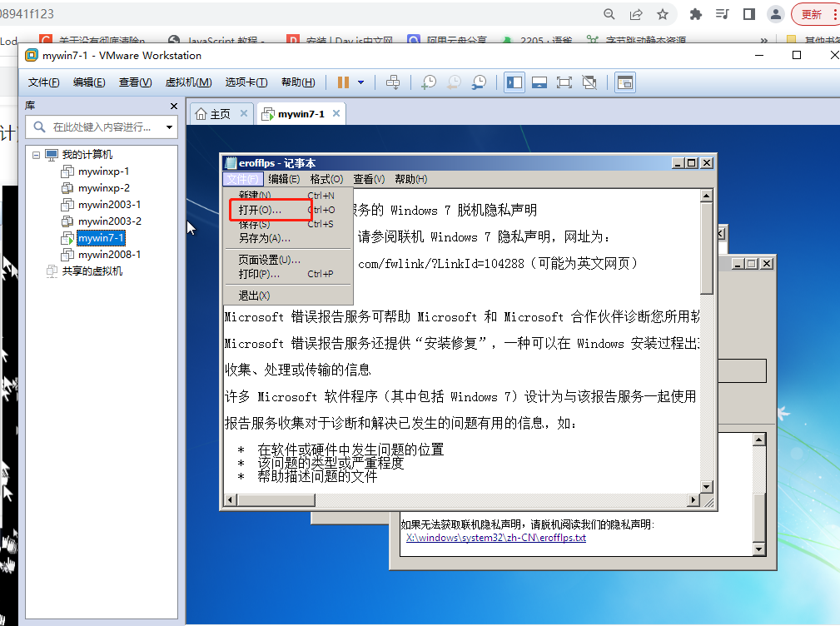The width and height of the screenshot is (840, 626).
Task: Click scroll down arrow in privacy dialog
Action: tap(759, 549)
